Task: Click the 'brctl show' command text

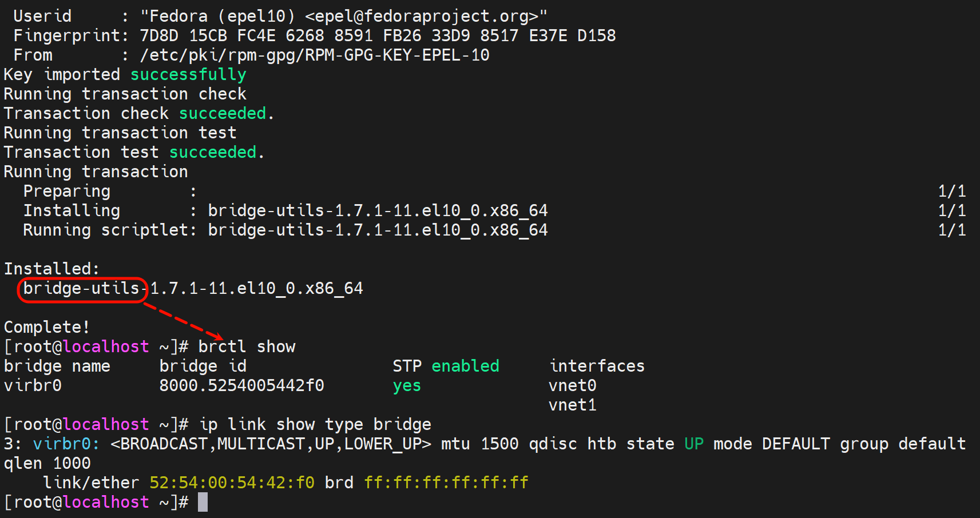Action: coord(247,346)
